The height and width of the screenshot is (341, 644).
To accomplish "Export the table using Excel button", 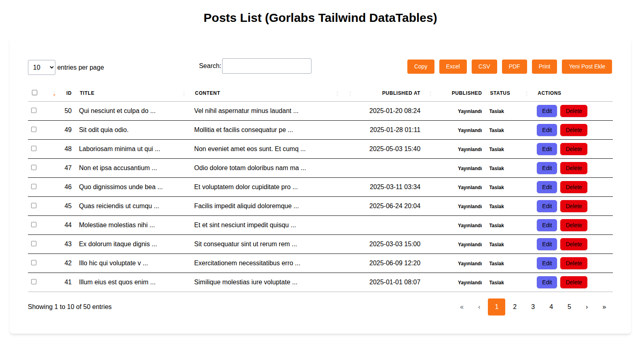I will pos(453,67).
